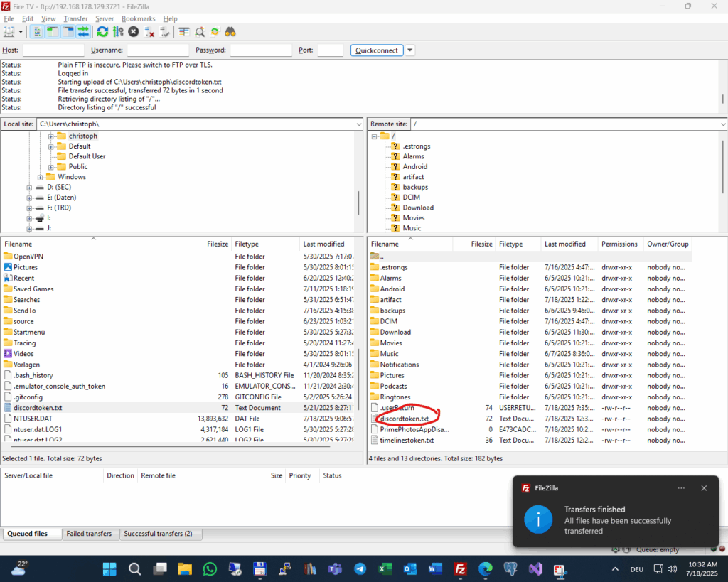Enable synchronized browsing icon
This screenshot has height=582, width=728.
(x=215, y=32)
